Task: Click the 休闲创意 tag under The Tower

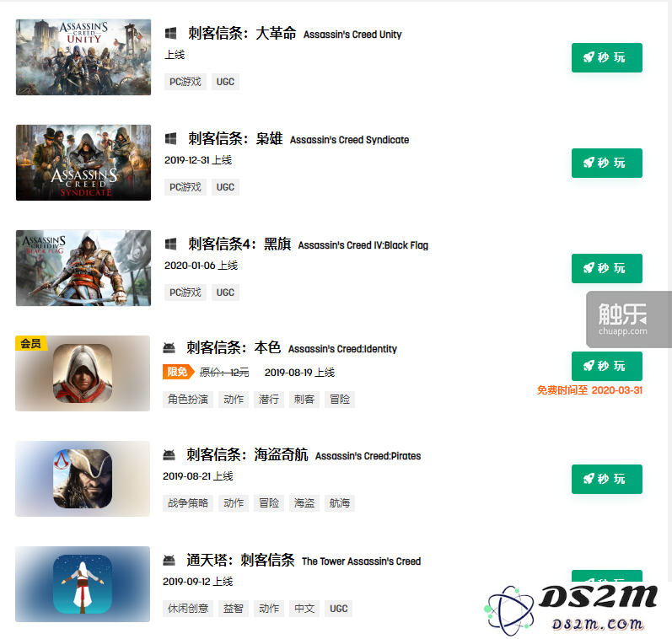Action: click(188, 609)
